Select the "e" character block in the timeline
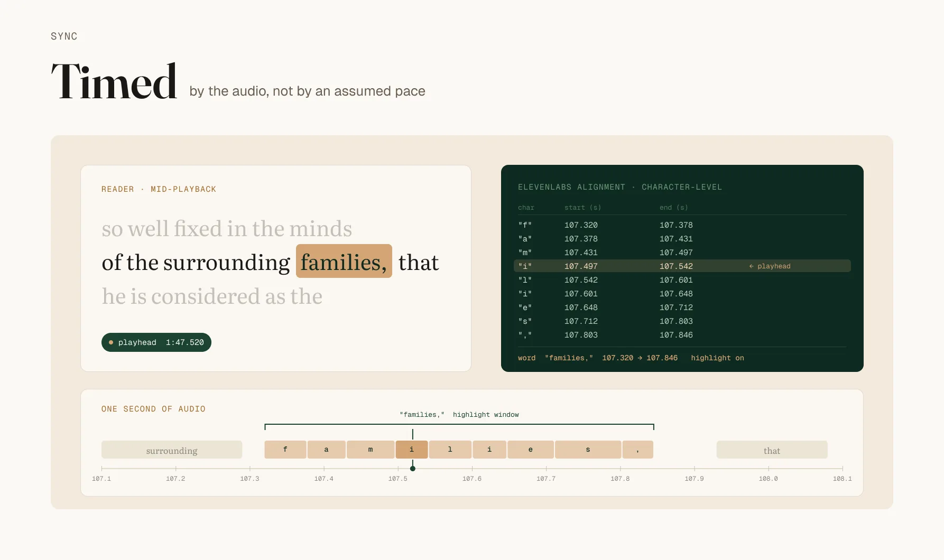944x560 pixels. point(531,450)
